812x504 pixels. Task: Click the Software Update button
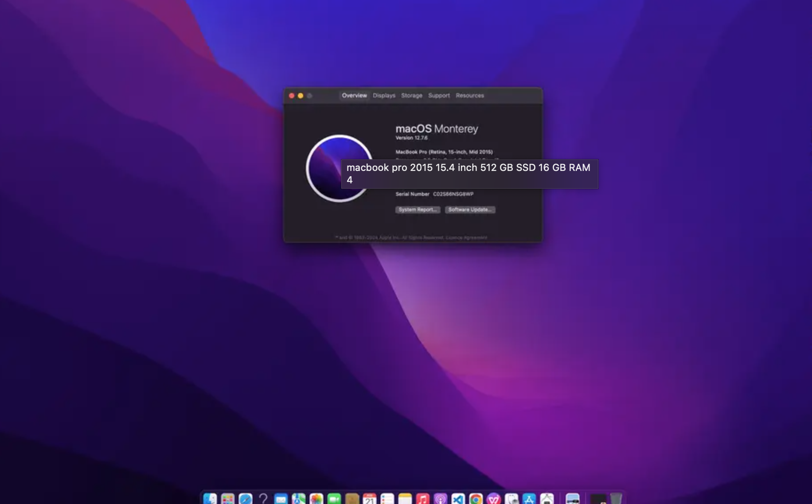pos(470,210)
